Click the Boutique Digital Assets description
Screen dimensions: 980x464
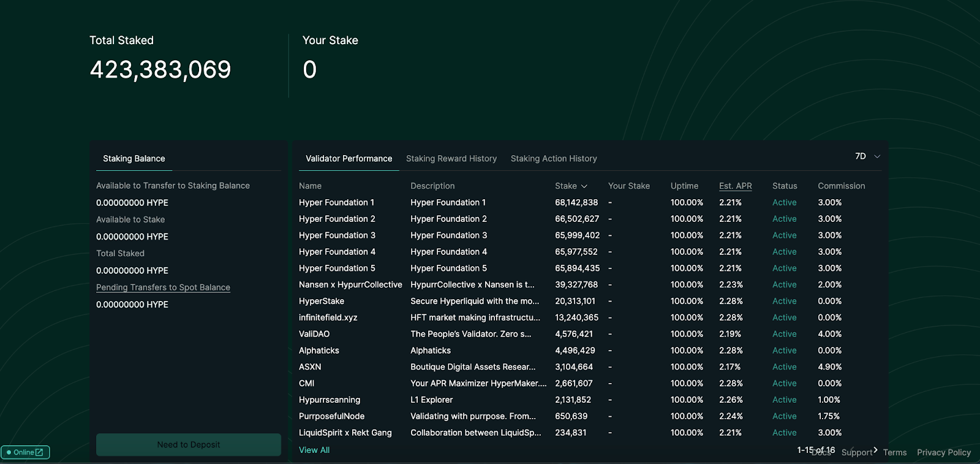473,367
